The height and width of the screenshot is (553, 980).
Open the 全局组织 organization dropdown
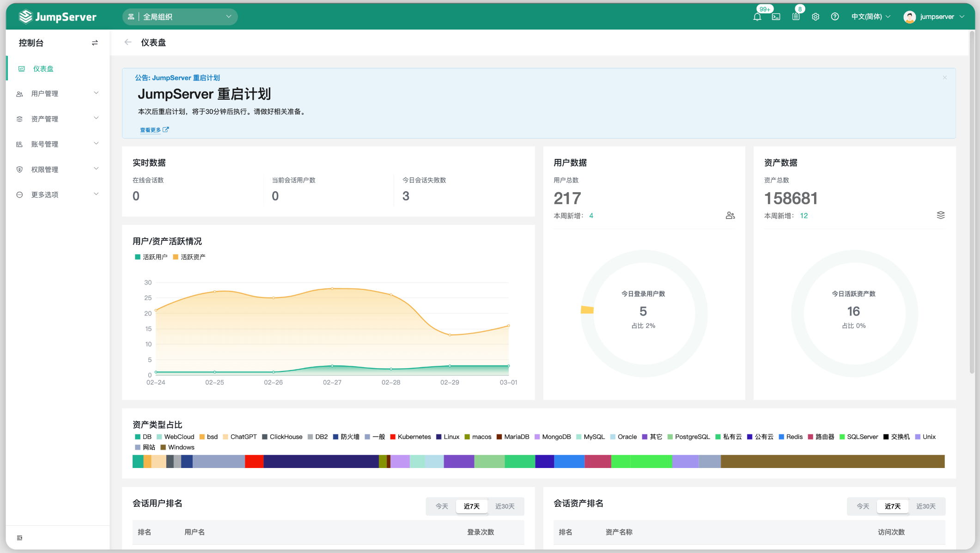(180, 17)
